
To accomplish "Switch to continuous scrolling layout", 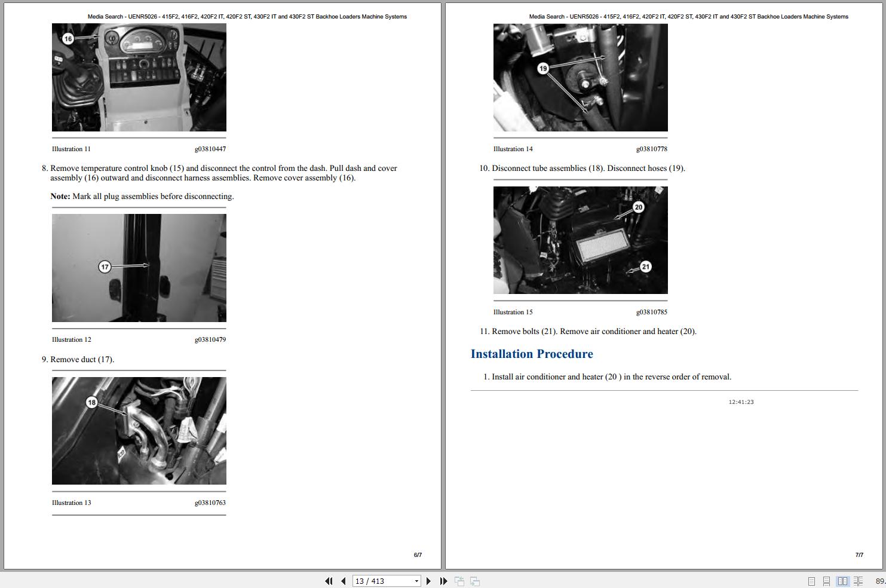I will click(826, 580).
